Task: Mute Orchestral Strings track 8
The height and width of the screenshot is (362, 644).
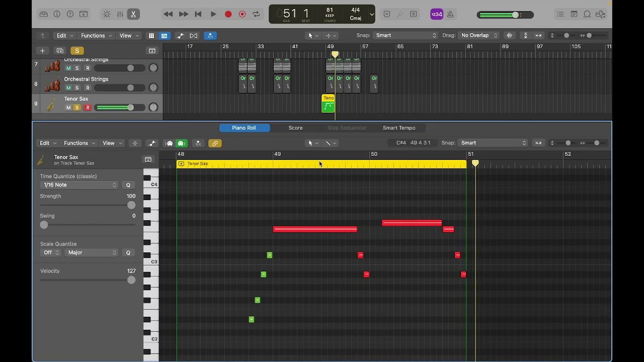Action: point(68,88)
